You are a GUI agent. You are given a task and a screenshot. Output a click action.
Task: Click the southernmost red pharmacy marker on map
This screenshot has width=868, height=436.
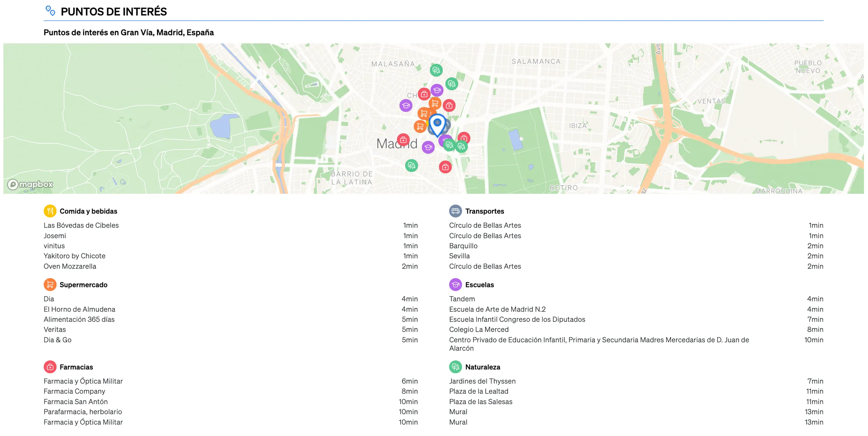[x=445, y=167]
